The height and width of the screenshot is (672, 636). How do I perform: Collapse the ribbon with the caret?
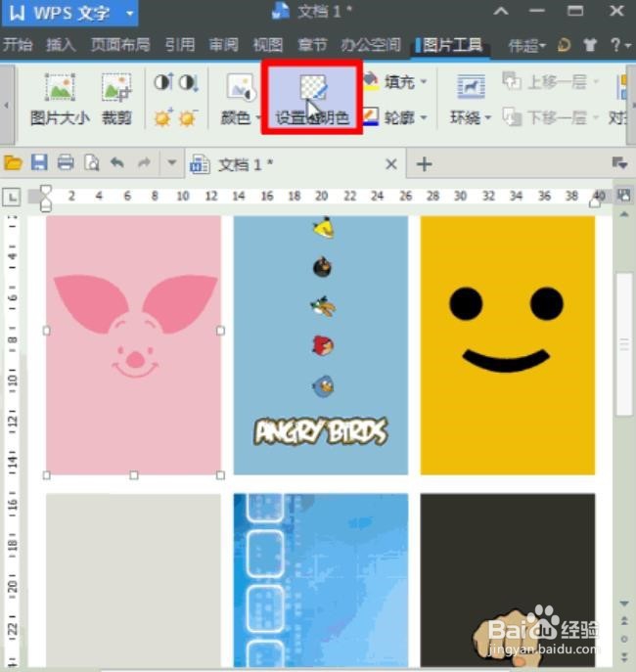pos(501,12)
